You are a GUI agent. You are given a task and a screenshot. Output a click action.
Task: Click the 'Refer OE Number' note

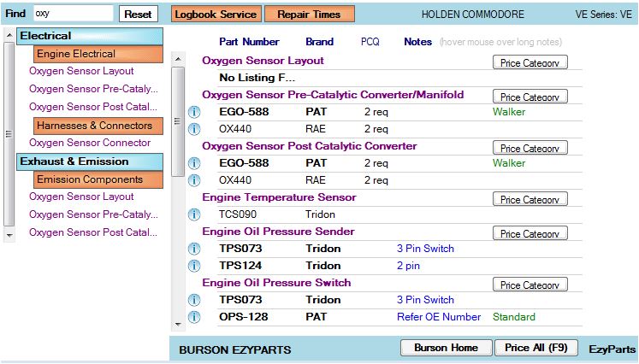[x=439, y=317]
